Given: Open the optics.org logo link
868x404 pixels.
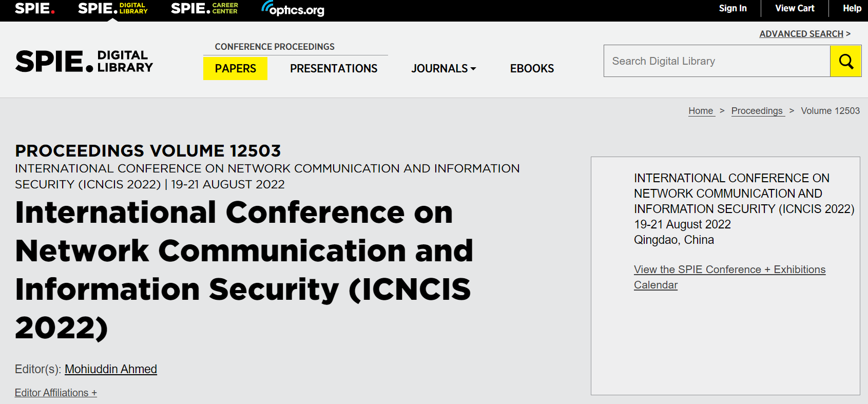Looking at the screenshot, I should 293,9.
